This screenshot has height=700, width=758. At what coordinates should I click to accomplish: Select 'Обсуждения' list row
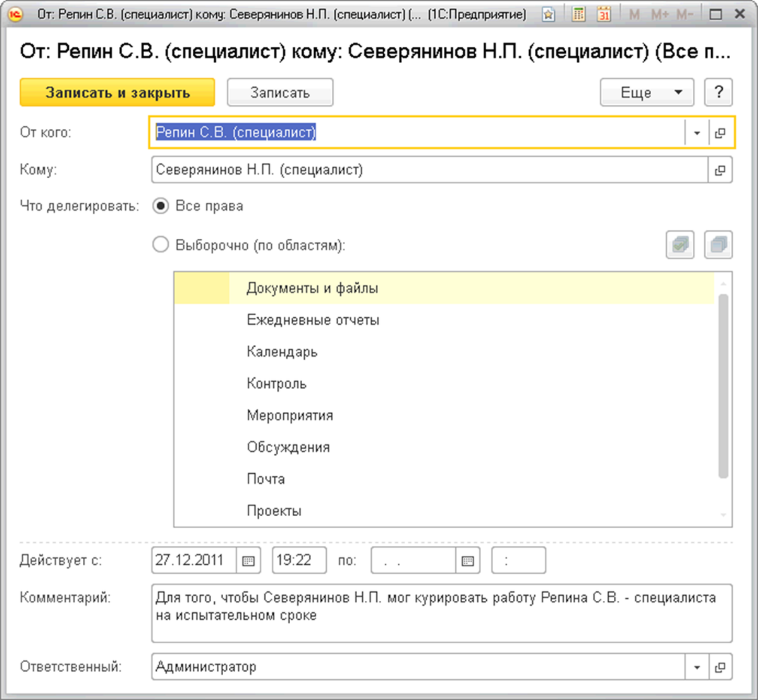(x=444, y=447)
